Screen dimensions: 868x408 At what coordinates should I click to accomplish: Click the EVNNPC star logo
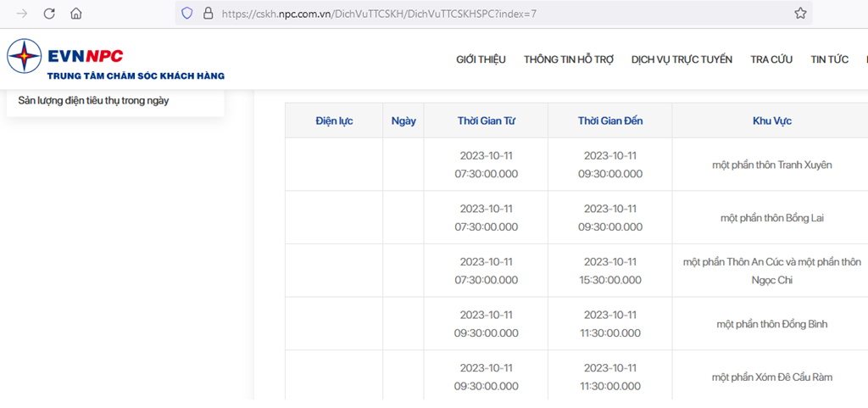[25, 57]
